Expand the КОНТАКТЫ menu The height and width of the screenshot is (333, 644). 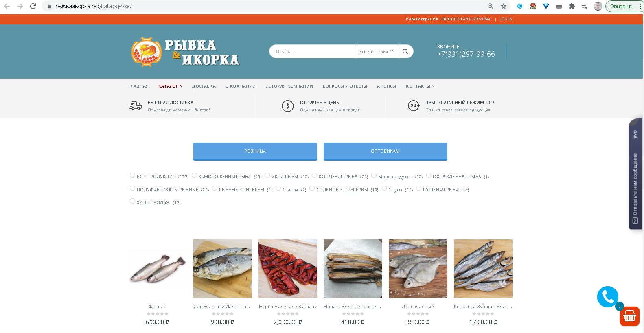pyautogui.click(x=420, y=86)
